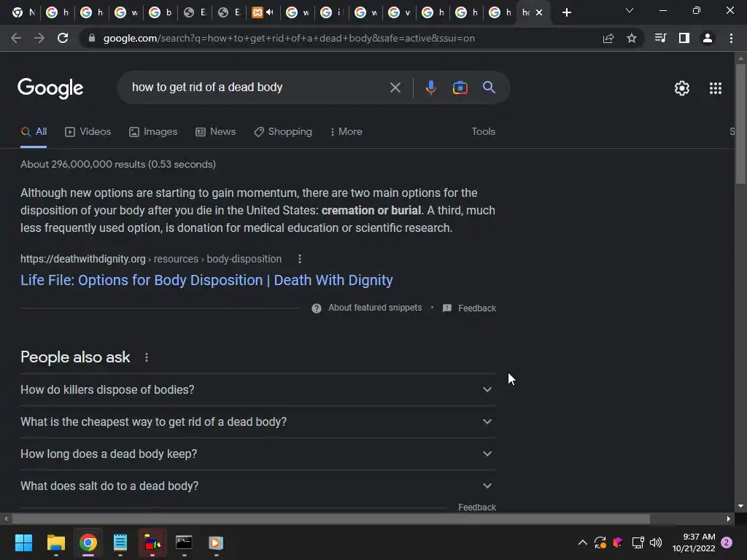This screenshot has height=560, width=747.
Task: Expand 'What is the cheapest way' question
Action: pos(258,422)
